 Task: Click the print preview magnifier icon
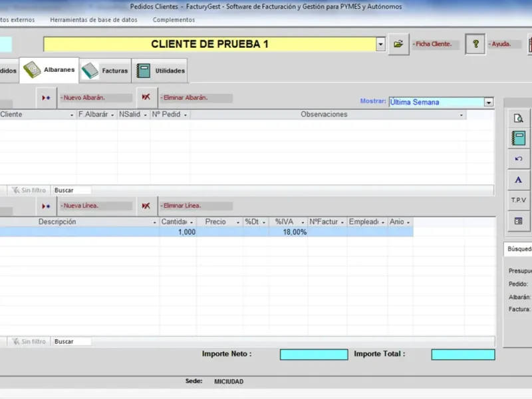(519, 118)
